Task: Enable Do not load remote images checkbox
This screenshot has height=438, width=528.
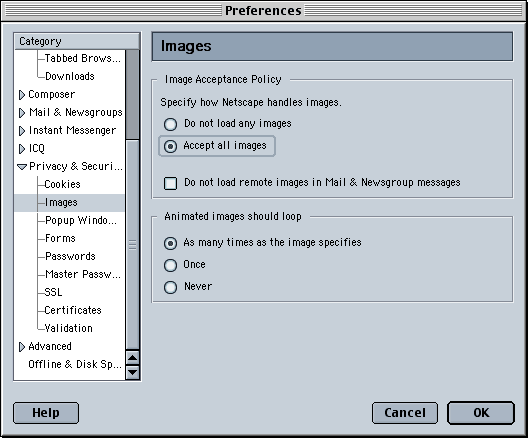Action: (170, 183)
